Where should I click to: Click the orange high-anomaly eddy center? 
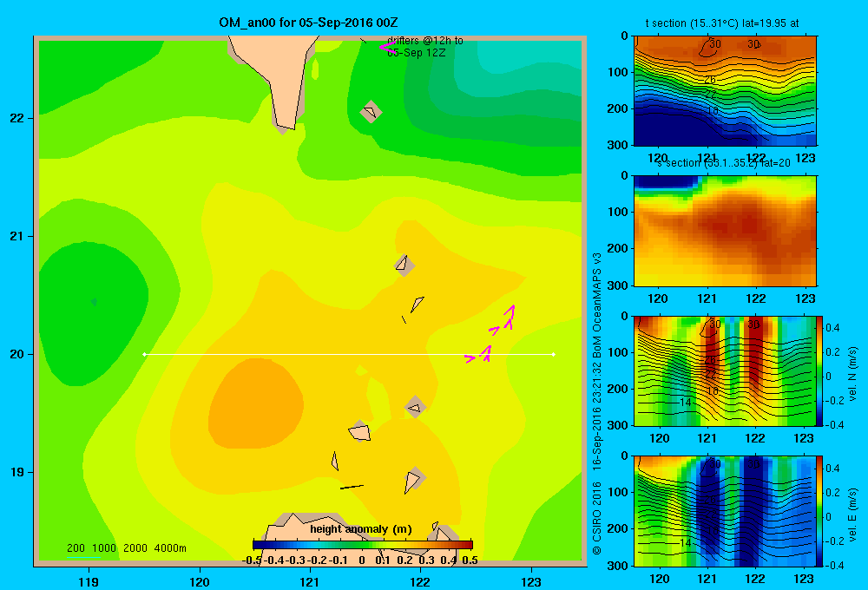(254, 404)
